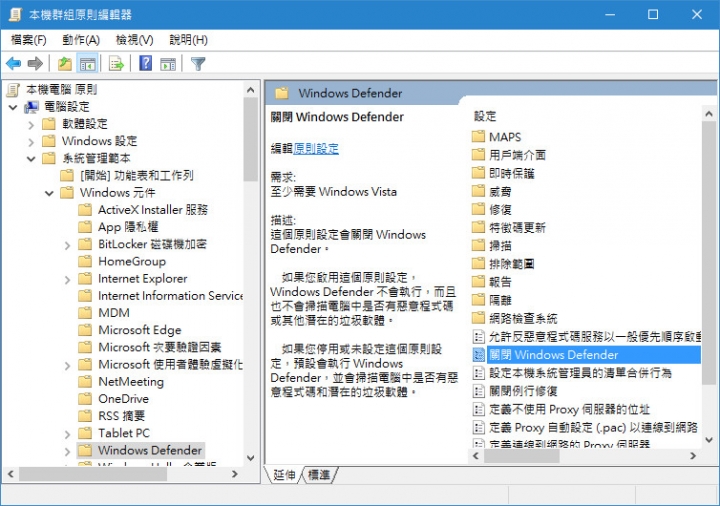The image size is (720, 506).
Task: Click the 原則設定 edit link
Action: coord(316,148)
